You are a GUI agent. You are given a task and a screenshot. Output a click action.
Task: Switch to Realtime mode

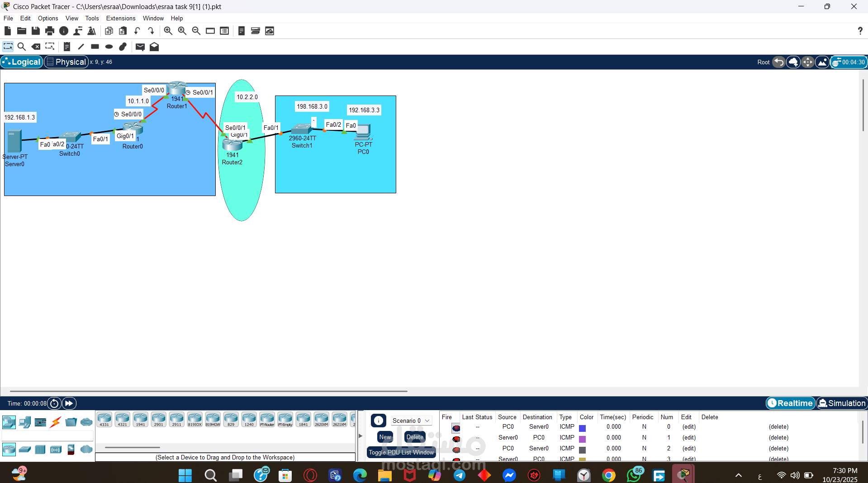click(x=790, y=403)
